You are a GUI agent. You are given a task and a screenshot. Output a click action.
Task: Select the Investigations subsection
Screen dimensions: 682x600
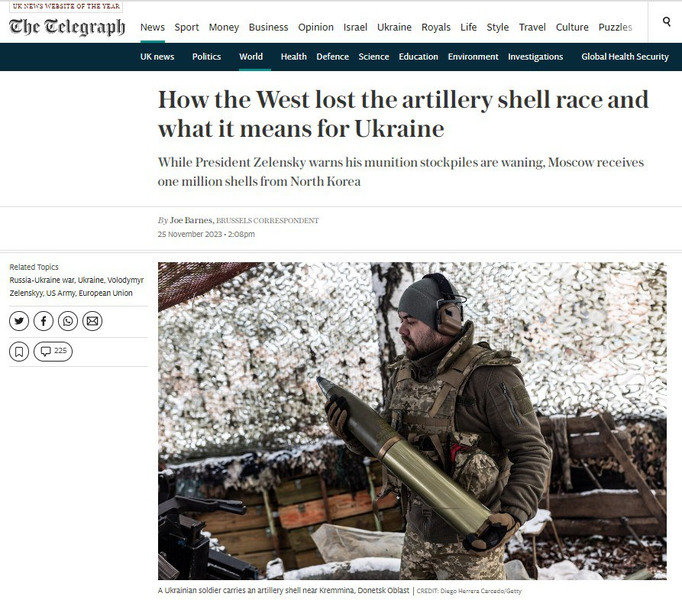click(535, 57)
